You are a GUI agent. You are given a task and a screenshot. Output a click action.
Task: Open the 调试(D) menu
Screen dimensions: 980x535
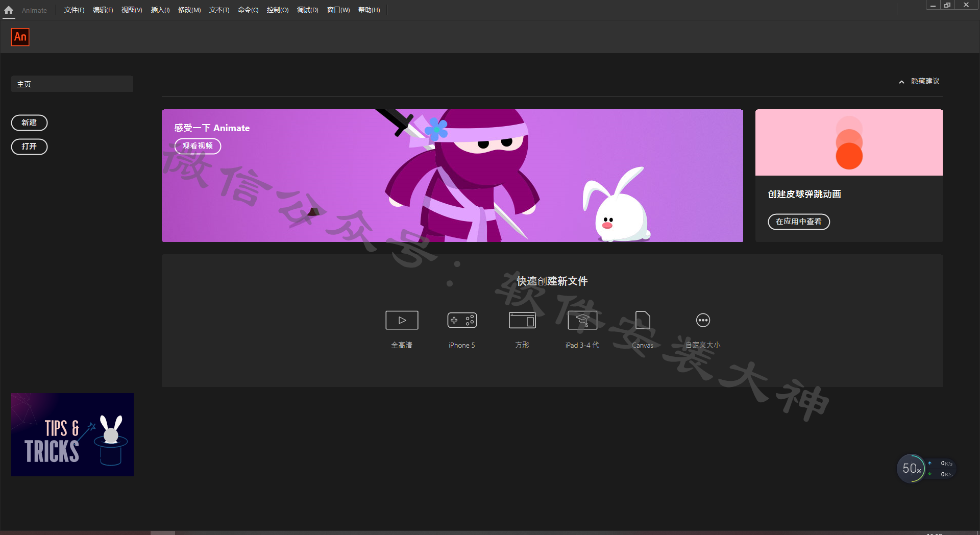[308, 10]
